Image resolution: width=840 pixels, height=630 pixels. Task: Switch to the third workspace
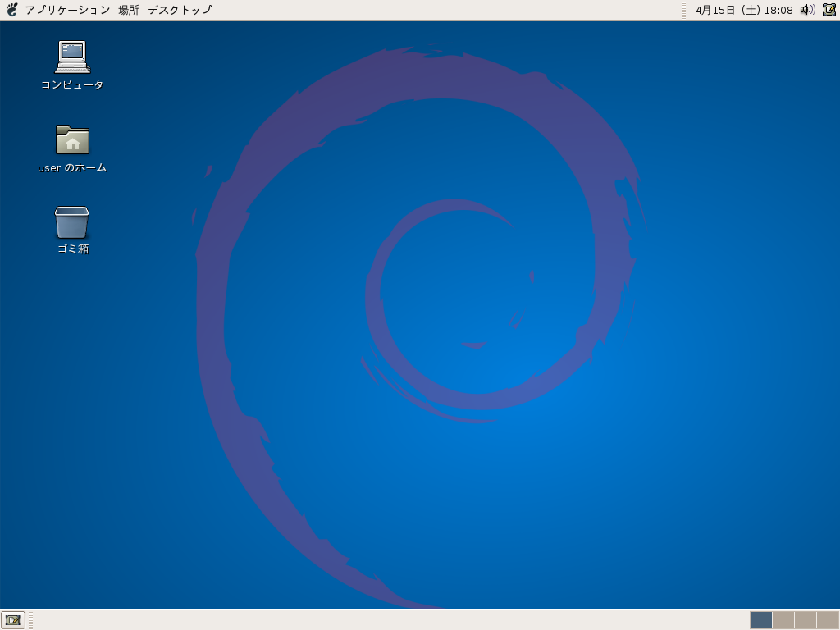(806, 620)
